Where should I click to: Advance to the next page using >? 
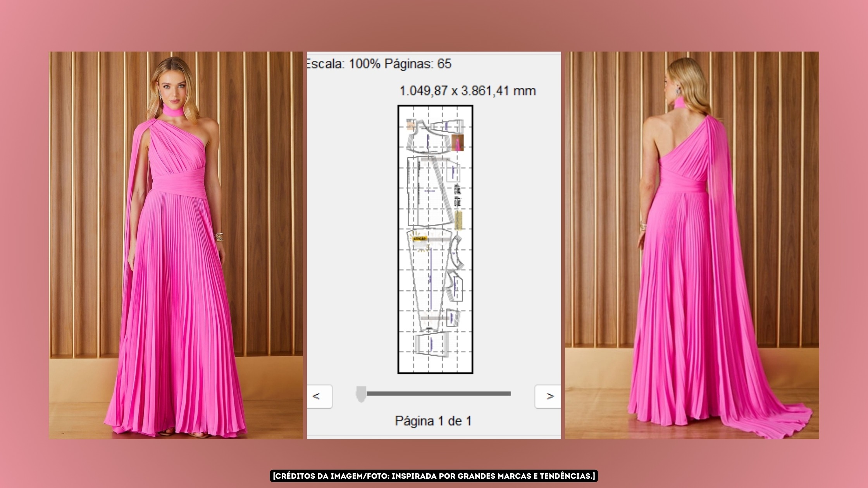point(547,396)
